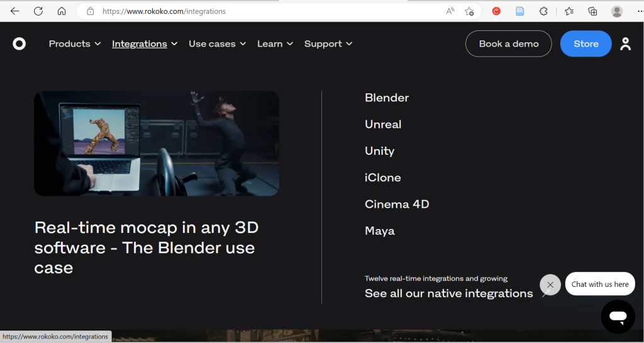Open See all our native integrations link
The height and width of the screenshot is (343, 644).
click(448, 293)
